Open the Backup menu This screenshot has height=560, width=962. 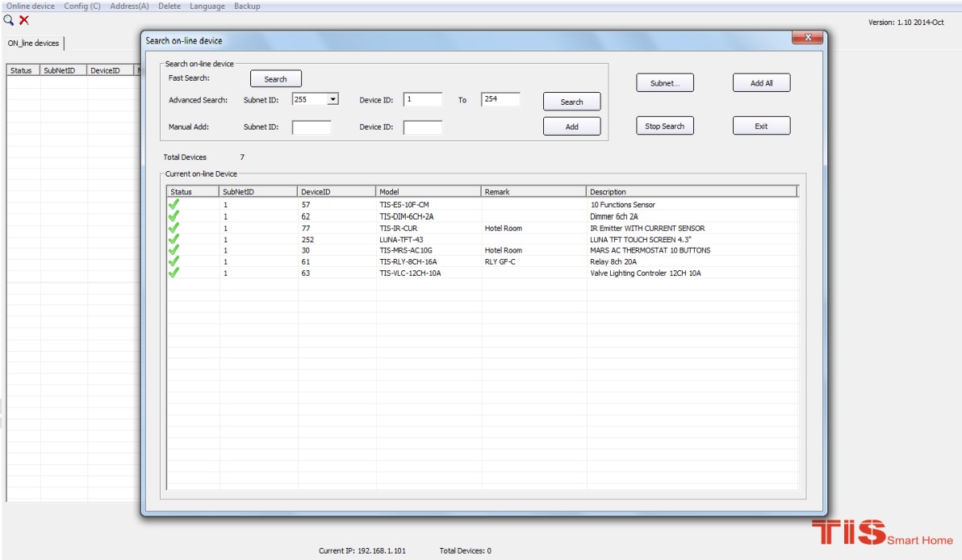click(247, 6)
